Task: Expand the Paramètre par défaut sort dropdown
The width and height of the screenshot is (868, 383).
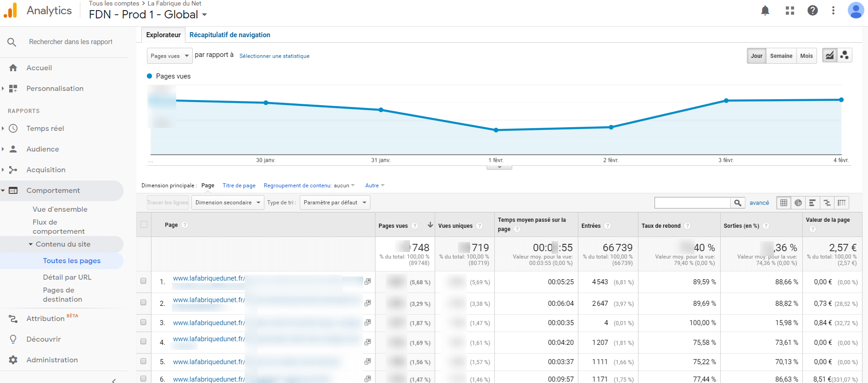Action: click(x=335, y=203)
